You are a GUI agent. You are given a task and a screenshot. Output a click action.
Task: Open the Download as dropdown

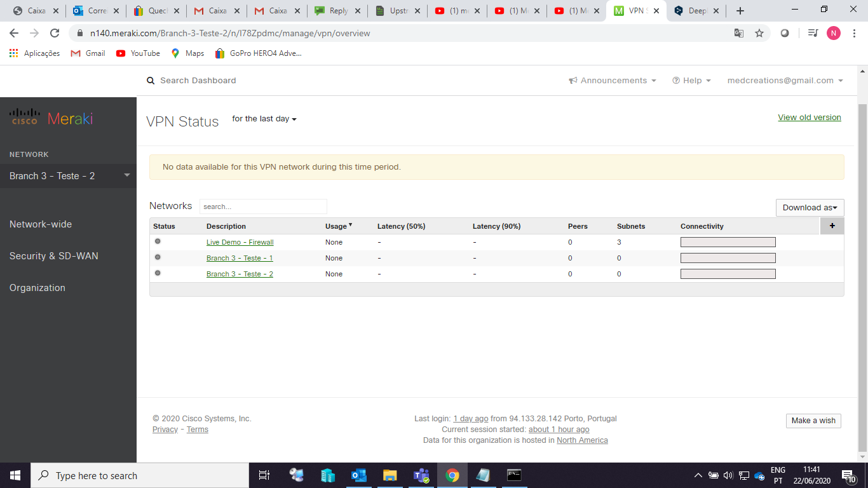(809, 207)
